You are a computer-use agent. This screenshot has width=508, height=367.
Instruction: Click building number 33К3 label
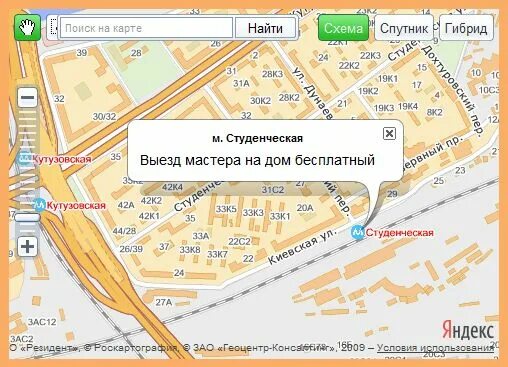(x=253, y=212)
